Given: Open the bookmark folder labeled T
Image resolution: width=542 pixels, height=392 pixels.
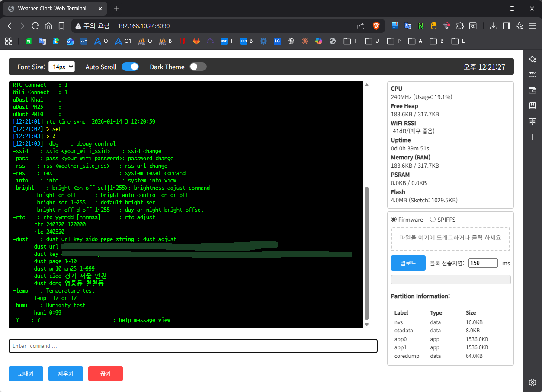Looking at the screenshot, I should pyautogui.click(x=350, y=41).
